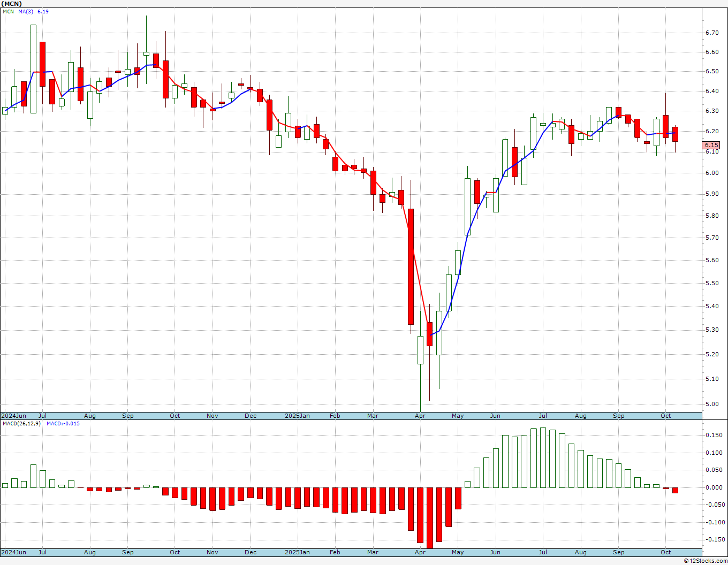Click the 6.60 price axis label
This screenshot has height=565, width=728.
coord(712,52)
